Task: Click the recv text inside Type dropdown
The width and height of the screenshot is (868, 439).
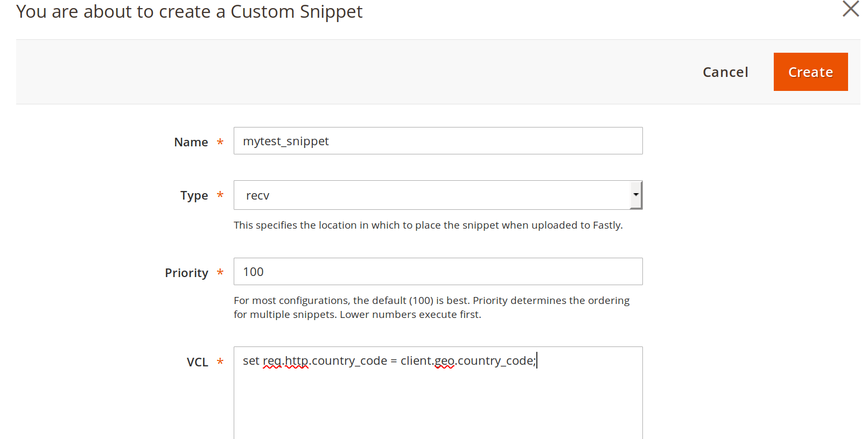Action: point(257,195)
